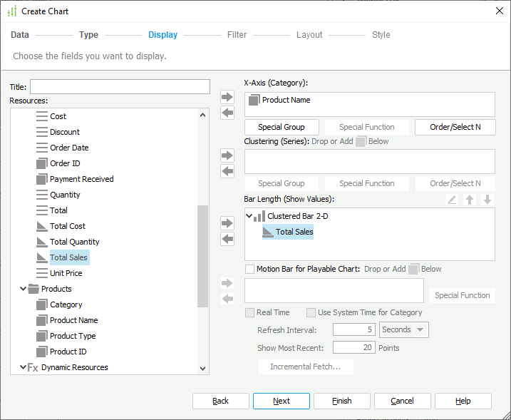Select Product ID in Resources tree
Image resolution: width=511 pixels, height=420 pixels.
coord(68,352)
